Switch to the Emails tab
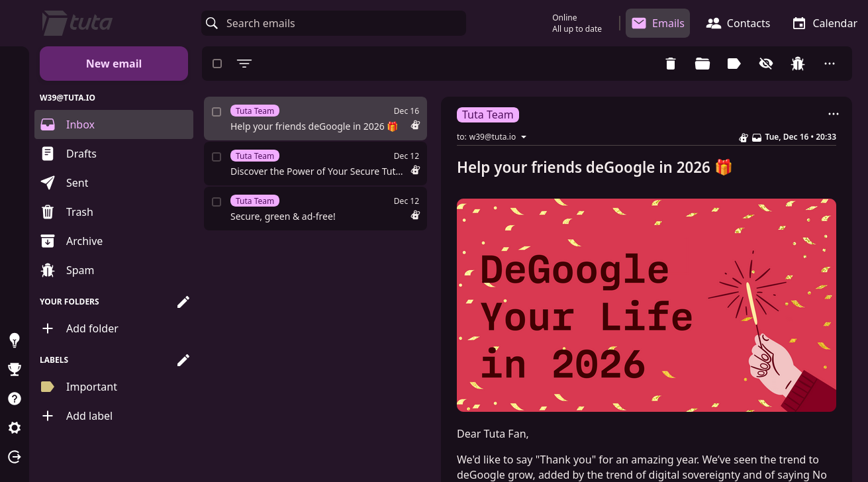This screenshot has height=482, width=868. 657,23
